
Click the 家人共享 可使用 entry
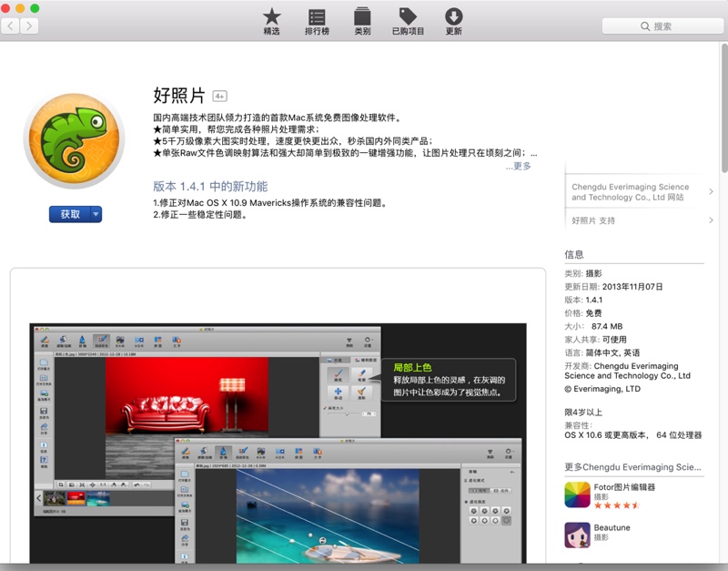(x=596, y=340)
